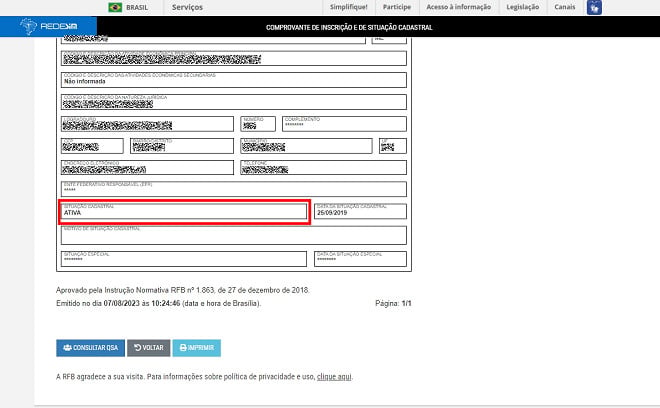Open the Serviços menu
This screenshot has width=660, height=408.
tap(187, 7)
